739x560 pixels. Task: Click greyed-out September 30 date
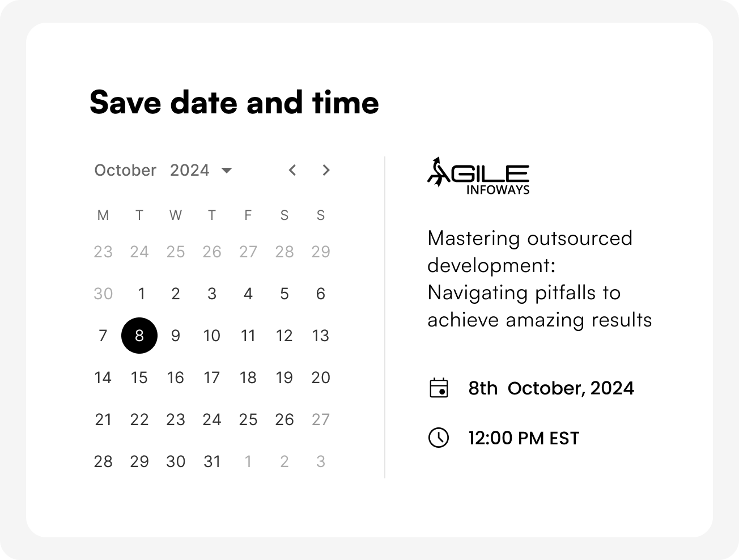tap(103, 294)
